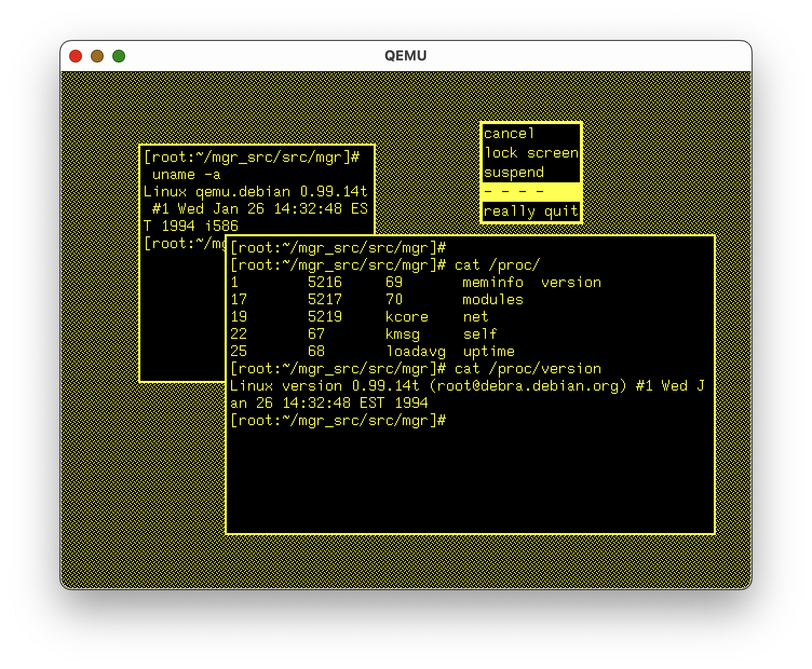Viewport: 812px width, 669px height.
Task: Click Linux qemu.debian line in rear terminal
Action: (x=255, y=192)
